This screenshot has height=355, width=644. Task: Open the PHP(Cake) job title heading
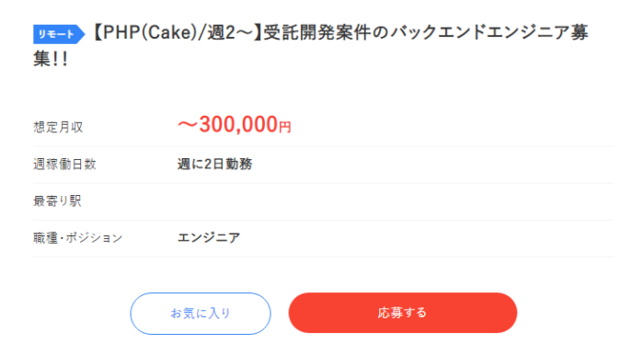tap(311, 46)
